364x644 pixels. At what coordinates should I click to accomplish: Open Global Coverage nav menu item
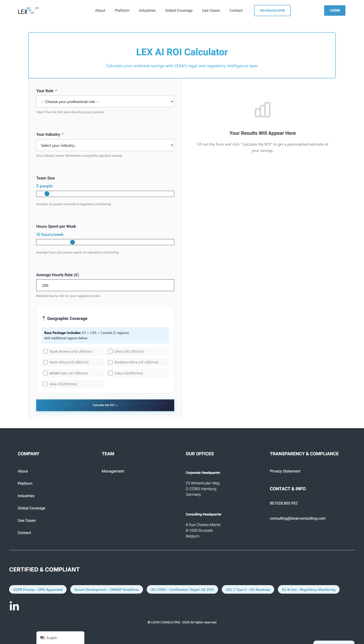coord(179,10)
